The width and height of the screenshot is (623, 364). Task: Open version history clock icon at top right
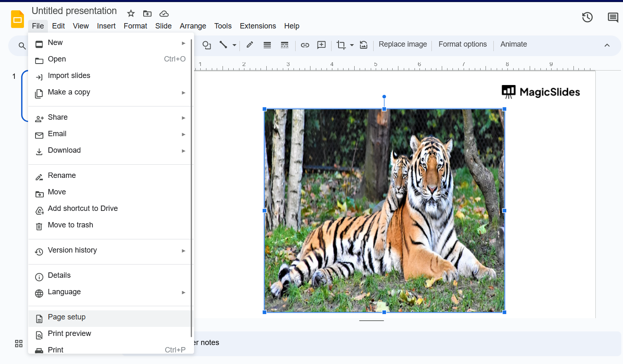pos(587,17)
